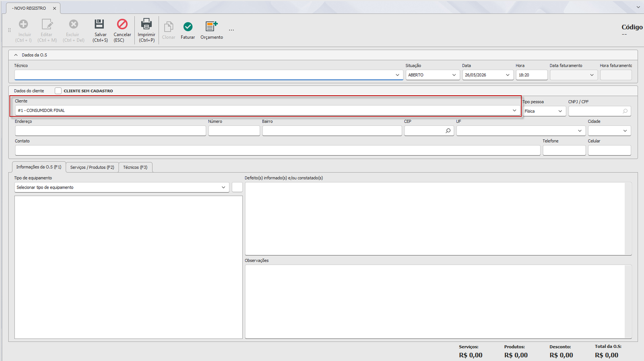Screen dimensions: 644x361
Task: Switch to the Técnicos (F3) tab
Action: coord(135,167)
